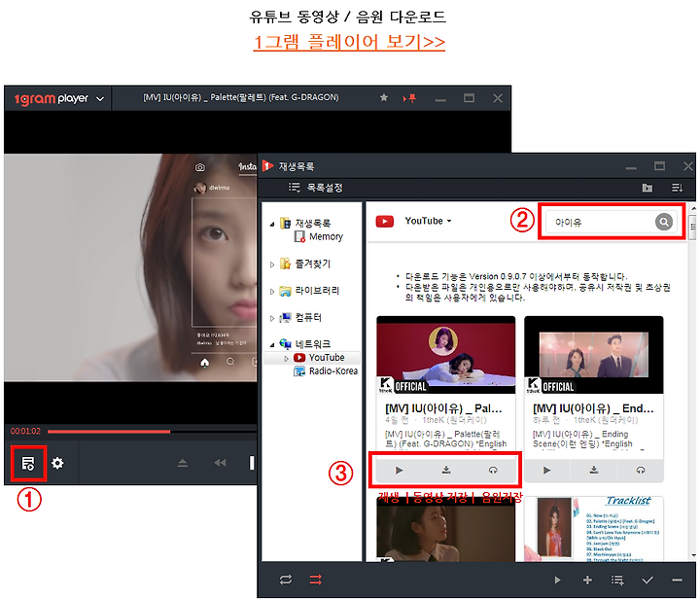Download video for the Ending Scene card
Image resolution: width=700 pixels, height=599 pixels.
pos(594,470)
